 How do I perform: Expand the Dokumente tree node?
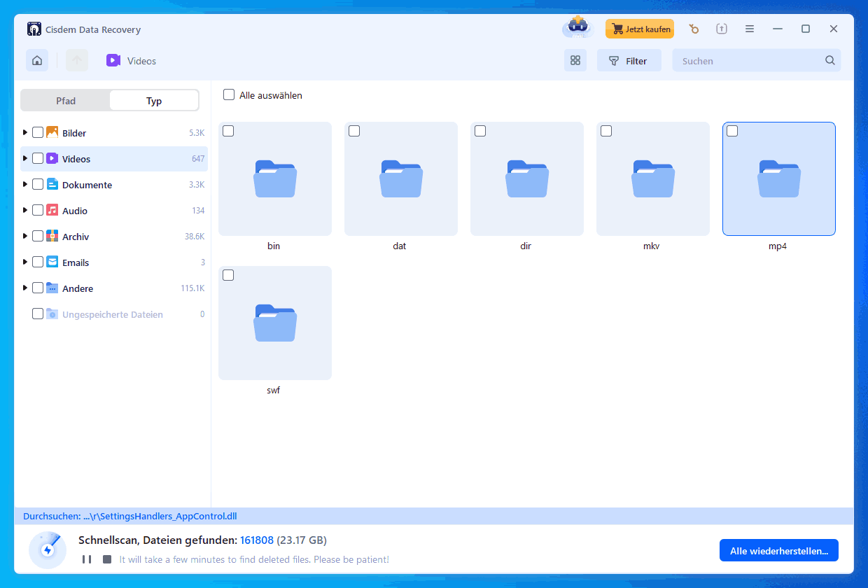point(25,184)
